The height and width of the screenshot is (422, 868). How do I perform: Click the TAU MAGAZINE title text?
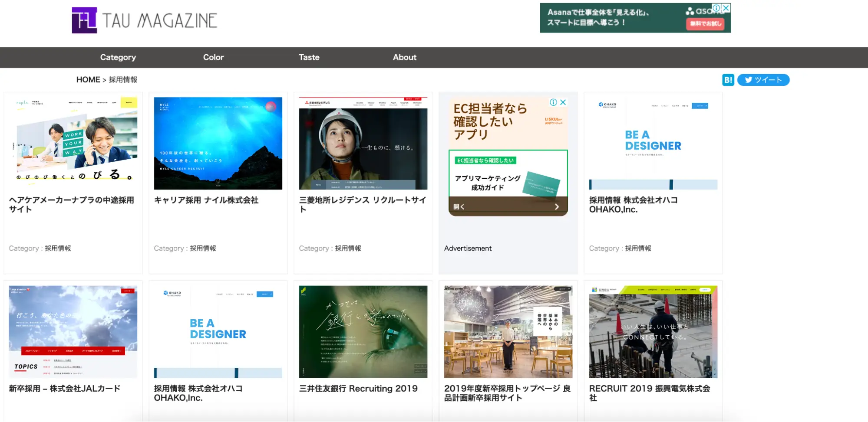[x=160, y=20]
